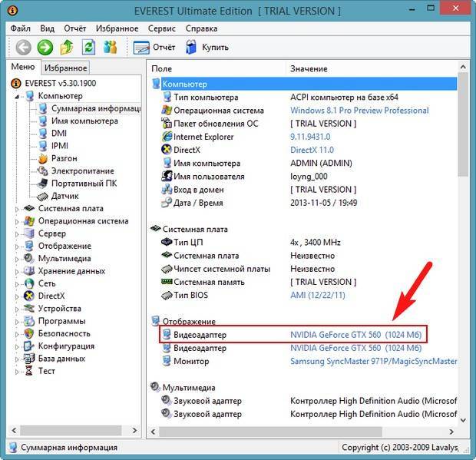Viewport: 476px width, 460px height.
Task: Switch to the Избранное tab in the left panel
Action: coord(65,68)
